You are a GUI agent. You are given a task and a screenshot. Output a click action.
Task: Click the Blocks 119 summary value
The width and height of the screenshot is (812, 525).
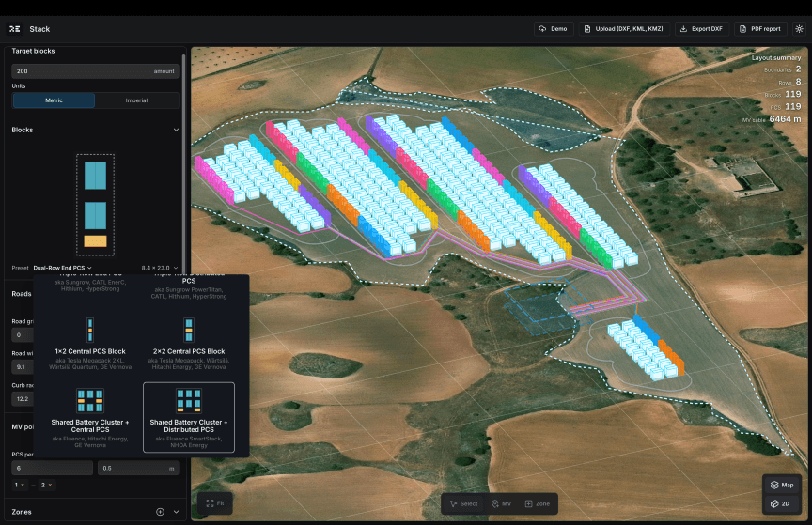click(x=793, y=94)
